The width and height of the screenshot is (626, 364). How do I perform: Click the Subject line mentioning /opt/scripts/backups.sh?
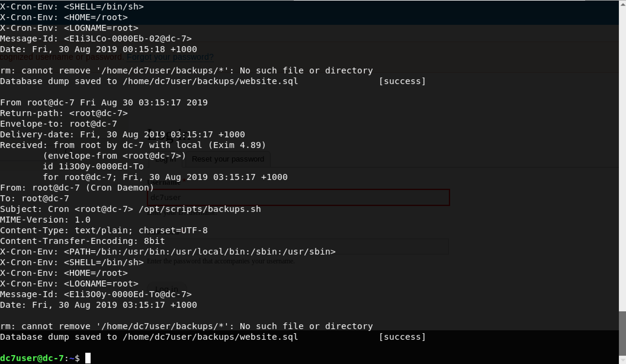(x=131, y=209)
